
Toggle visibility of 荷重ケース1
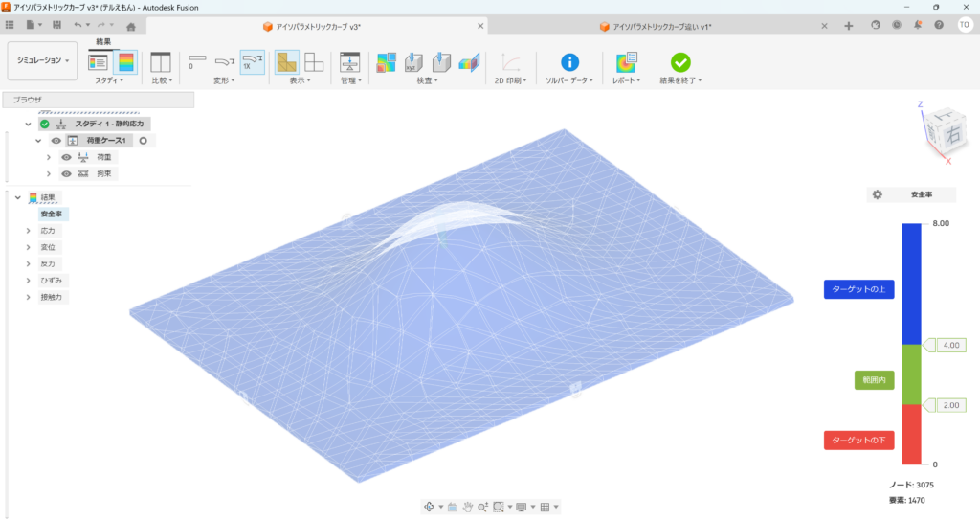pyautogui.click(x=56, y=141)
